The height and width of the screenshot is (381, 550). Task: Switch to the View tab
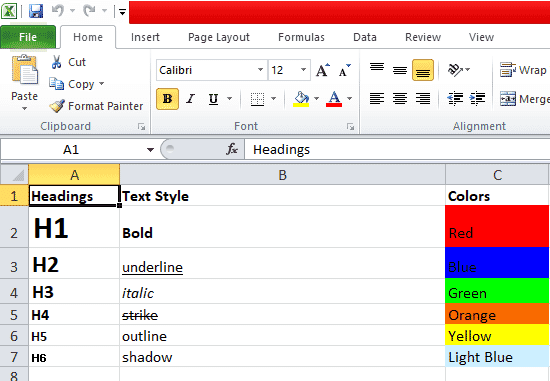coord(481,37)
